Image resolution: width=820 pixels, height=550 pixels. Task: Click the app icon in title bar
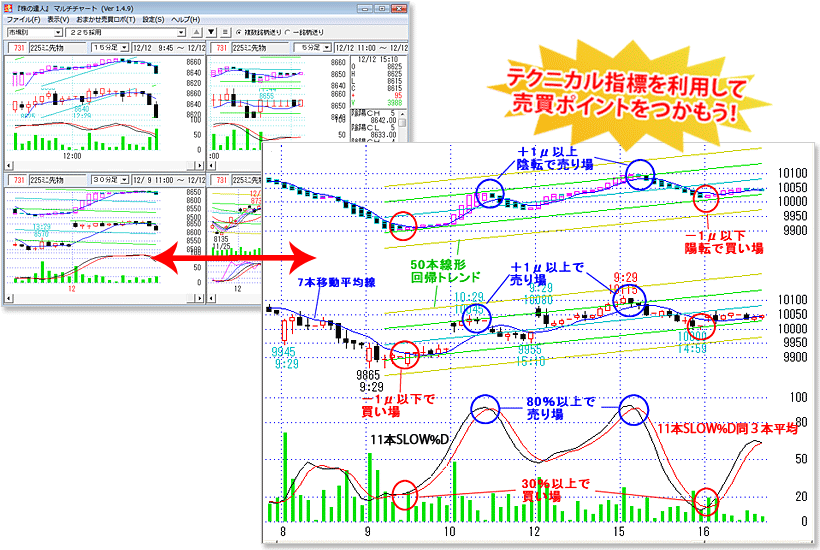point(8,8)
